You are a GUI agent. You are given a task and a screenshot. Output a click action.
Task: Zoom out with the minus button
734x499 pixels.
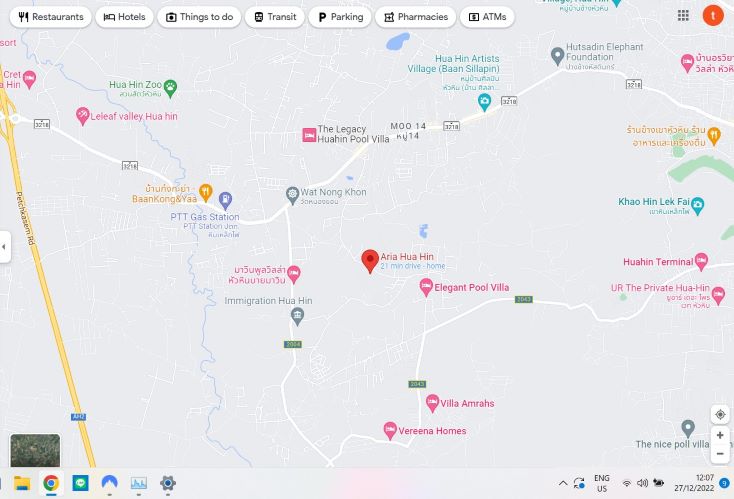point(720,454)
